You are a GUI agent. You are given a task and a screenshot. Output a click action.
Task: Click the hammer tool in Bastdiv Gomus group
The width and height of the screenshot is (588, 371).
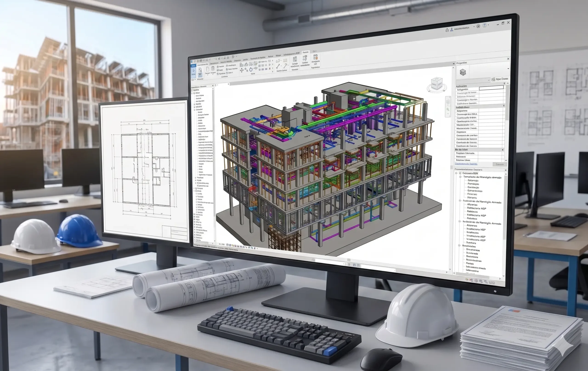[x=286, y=66]
